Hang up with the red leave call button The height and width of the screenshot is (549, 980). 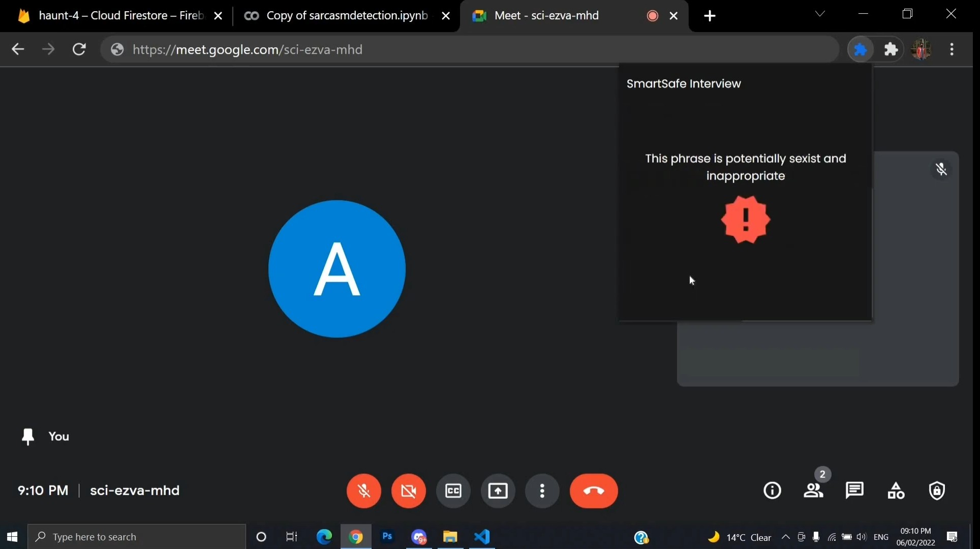594,491
